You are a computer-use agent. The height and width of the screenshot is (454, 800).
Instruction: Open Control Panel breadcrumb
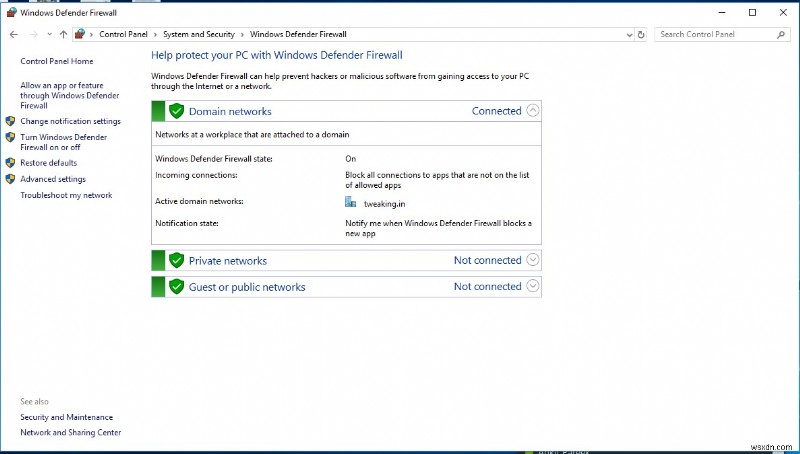point(123,34)
